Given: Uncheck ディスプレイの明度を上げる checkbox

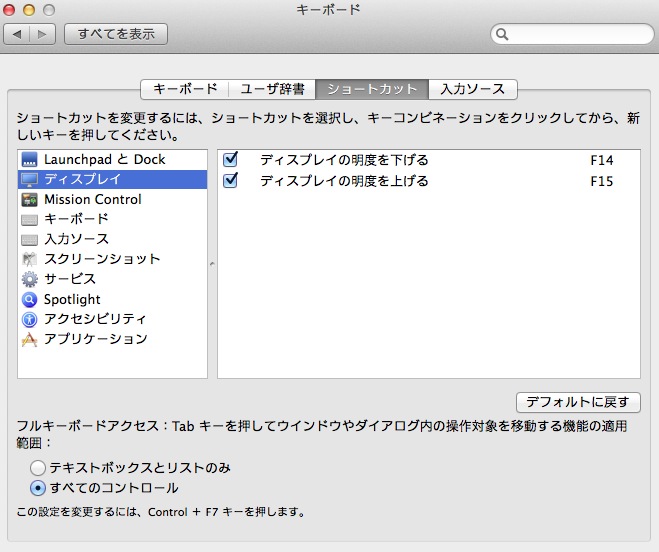Looking at the screenshot, I should coord(230,181).
